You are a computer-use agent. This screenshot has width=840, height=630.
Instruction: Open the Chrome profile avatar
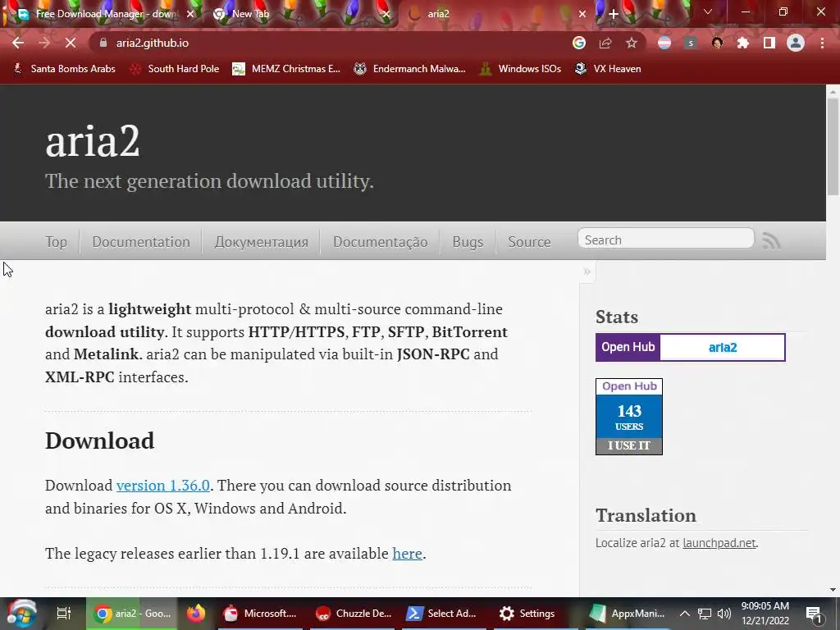(x=796, y=43)
